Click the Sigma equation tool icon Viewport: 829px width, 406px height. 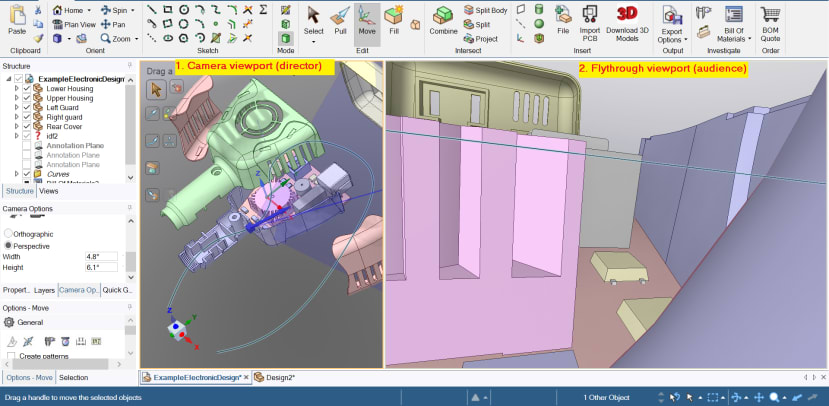263,10
